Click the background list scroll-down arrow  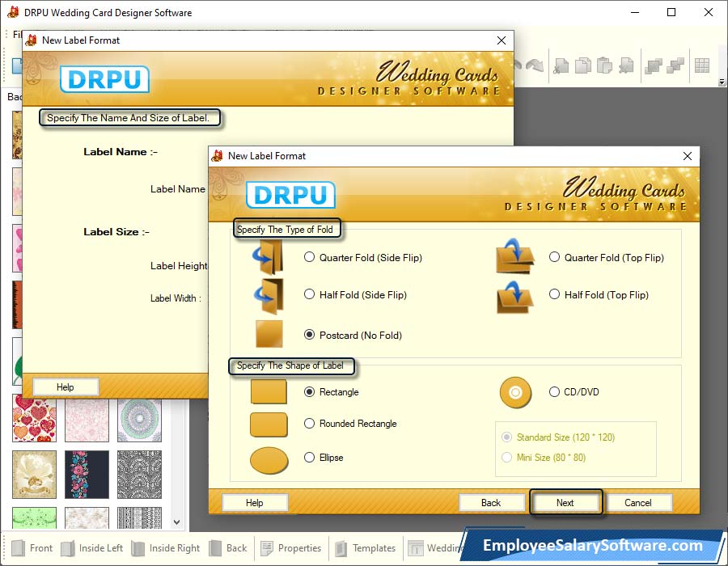[x=177, y=522]
